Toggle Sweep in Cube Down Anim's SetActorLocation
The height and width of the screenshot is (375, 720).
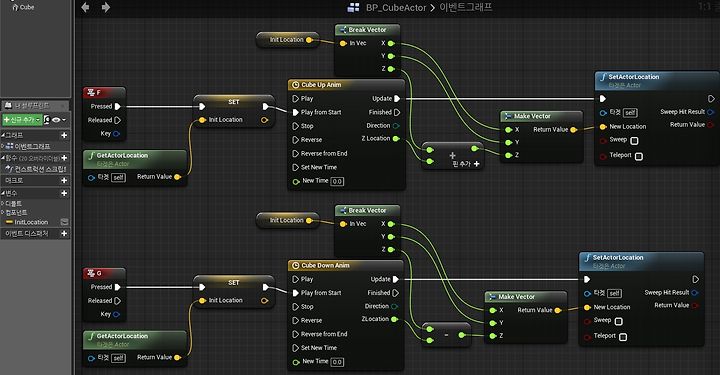pos(619,321)
